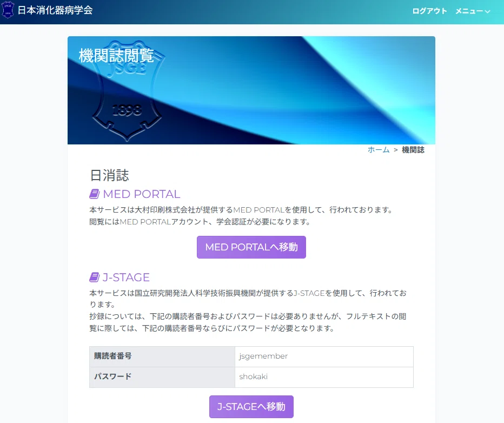Click the J-STAGE heading

pos(126,277)
